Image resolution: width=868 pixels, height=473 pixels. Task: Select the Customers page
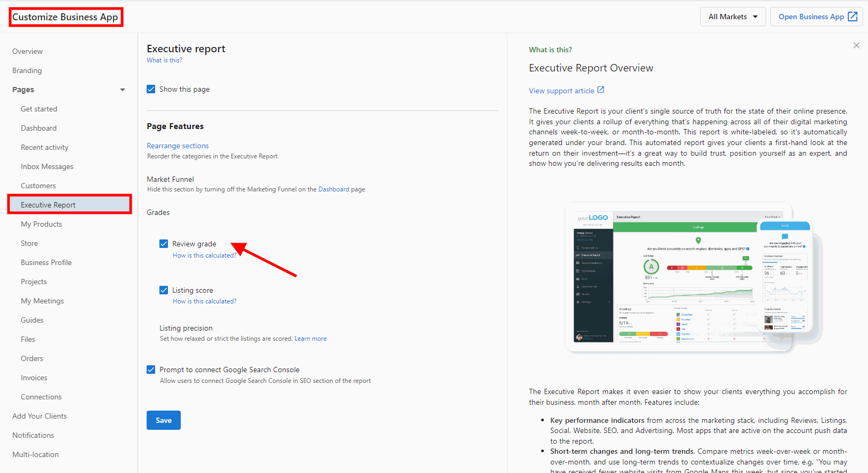(38, 186)
